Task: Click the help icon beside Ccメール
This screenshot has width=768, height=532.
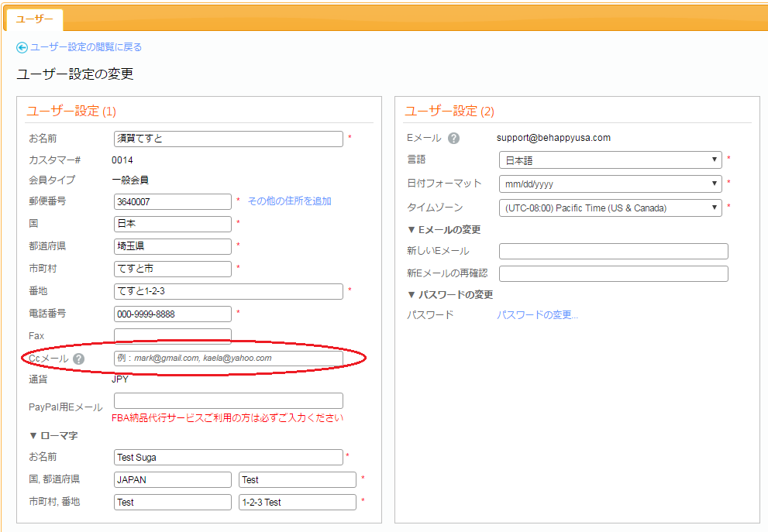Action: [79, 359]
